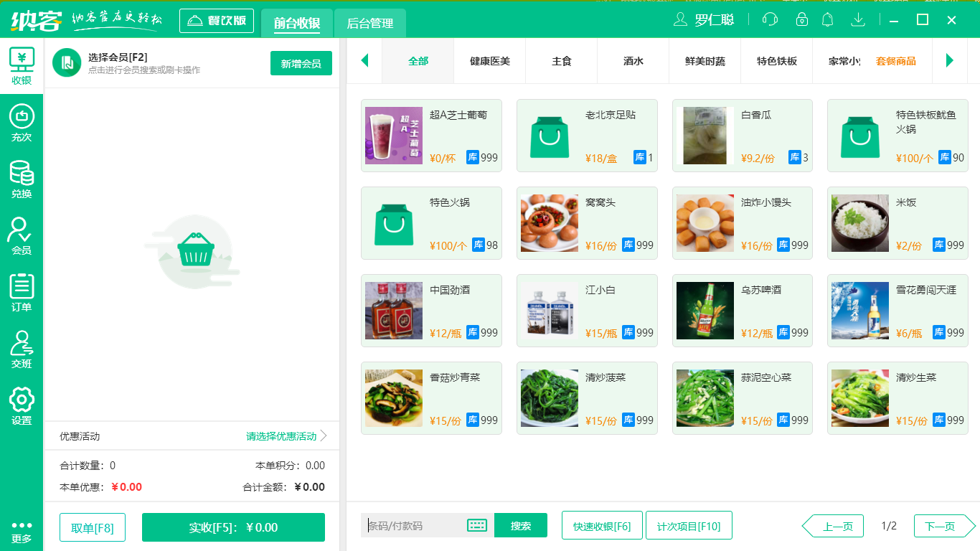The image size is (980, 551).
Task: Click the 更多 more options icon
Action: pos(22,529)
